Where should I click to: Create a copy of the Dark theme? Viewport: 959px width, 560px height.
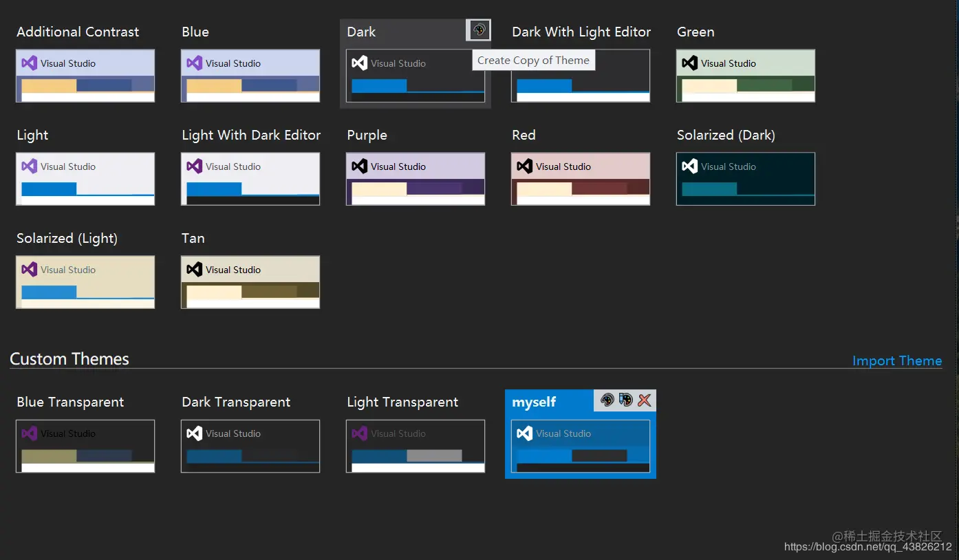(x=479, y=30)
